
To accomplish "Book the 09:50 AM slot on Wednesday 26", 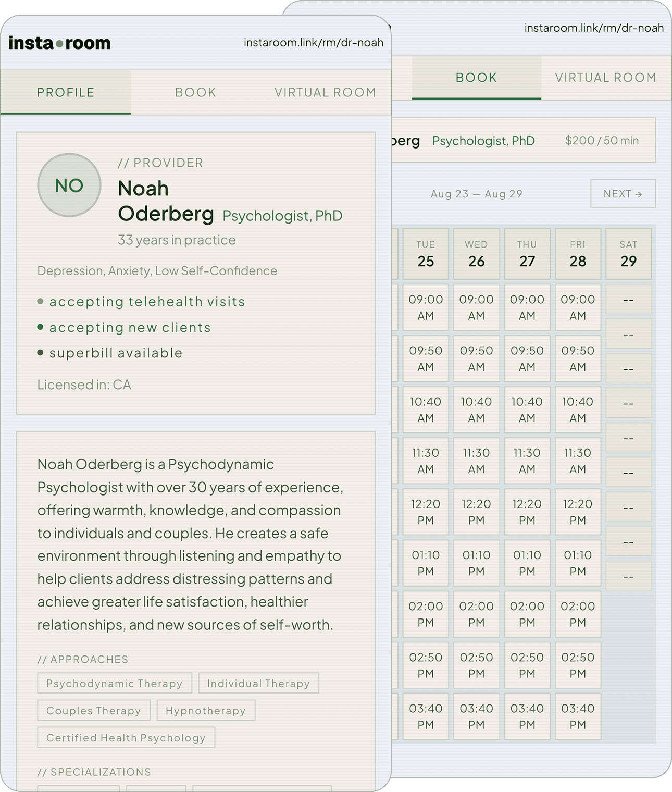I will [476, 358].
